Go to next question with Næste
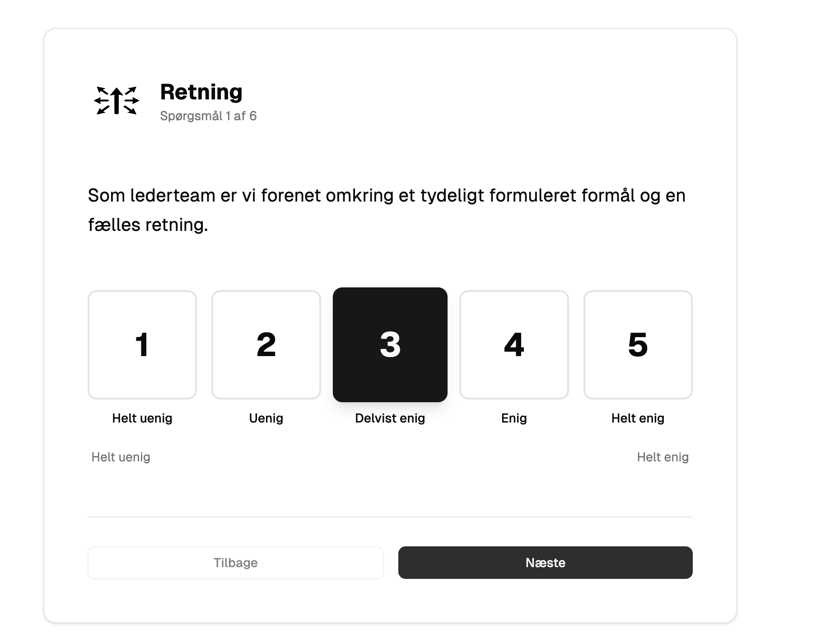Viewport: 840px width, 639px height. click(x=545, y=563)
